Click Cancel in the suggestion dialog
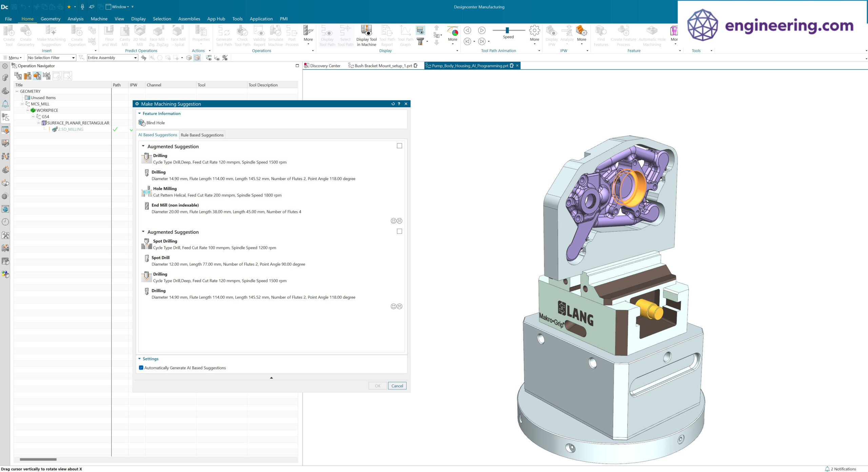868x472 pixels. coord(397,386)
